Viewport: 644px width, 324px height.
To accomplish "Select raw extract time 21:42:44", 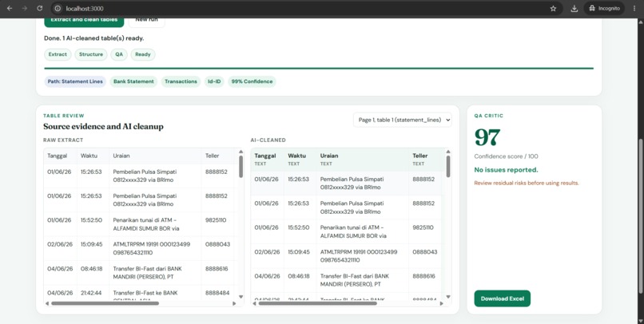I will click(x=91, y=293).
